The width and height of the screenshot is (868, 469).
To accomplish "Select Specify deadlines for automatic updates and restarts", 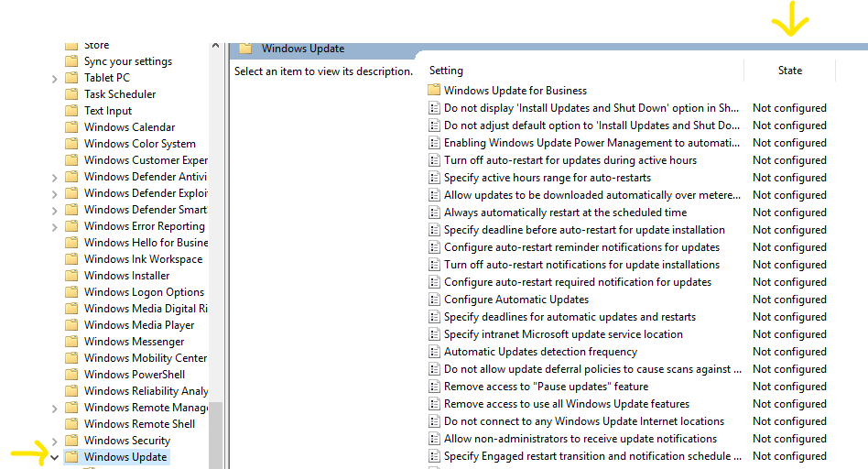I will click(x=570, y=317).
